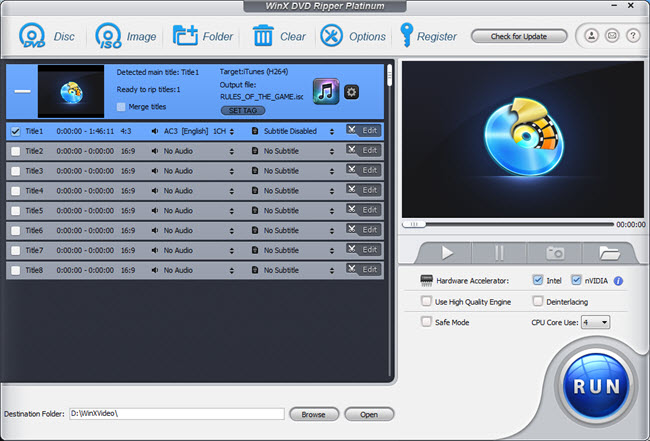The height and width of the screenshot is (441, 650).
Task: Click the title list vertical scrollbar
Action: click(x=389, y=75)
